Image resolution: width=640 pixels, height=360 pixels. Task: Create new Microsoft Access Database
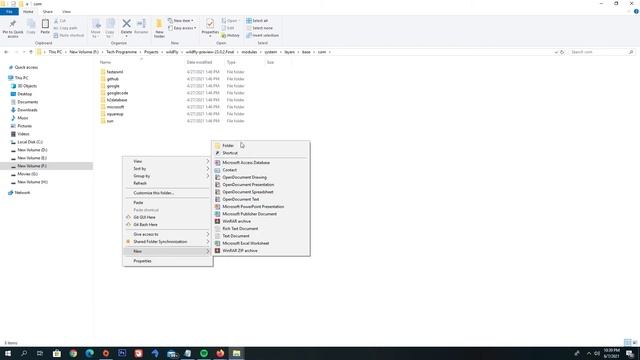261,162
